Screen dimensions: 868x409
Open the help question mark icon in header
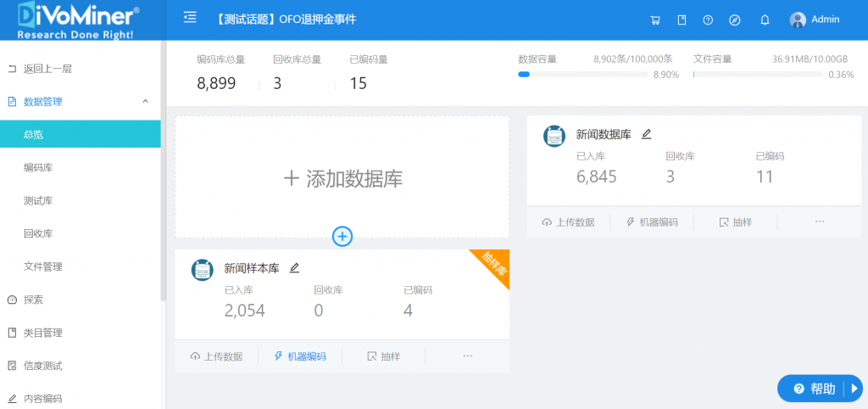point(708,20)
